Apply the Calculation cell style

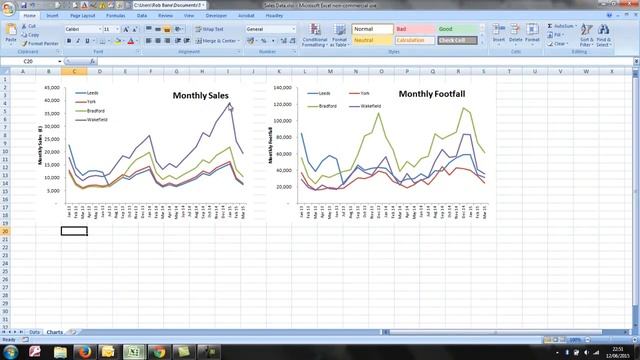click(x=415, y=40)
